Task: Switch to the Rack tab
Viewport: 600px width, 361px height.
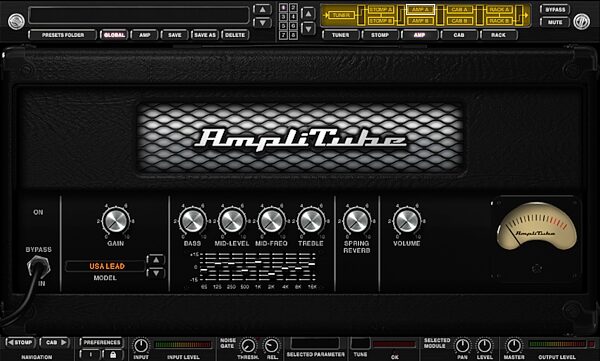Action: [498, 35]
